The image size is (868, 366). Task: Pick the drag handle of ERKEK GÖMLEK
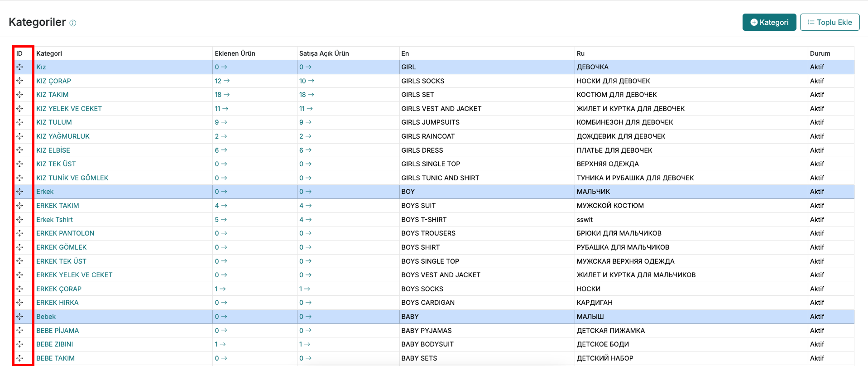pyautogui.click(x=20, y=247)
